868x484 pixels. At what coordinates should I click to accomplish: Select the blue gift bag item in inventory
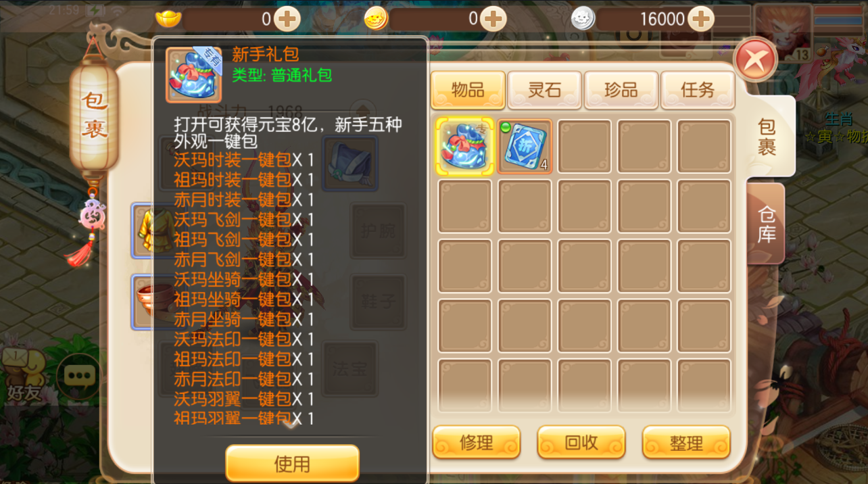(464, 146)
